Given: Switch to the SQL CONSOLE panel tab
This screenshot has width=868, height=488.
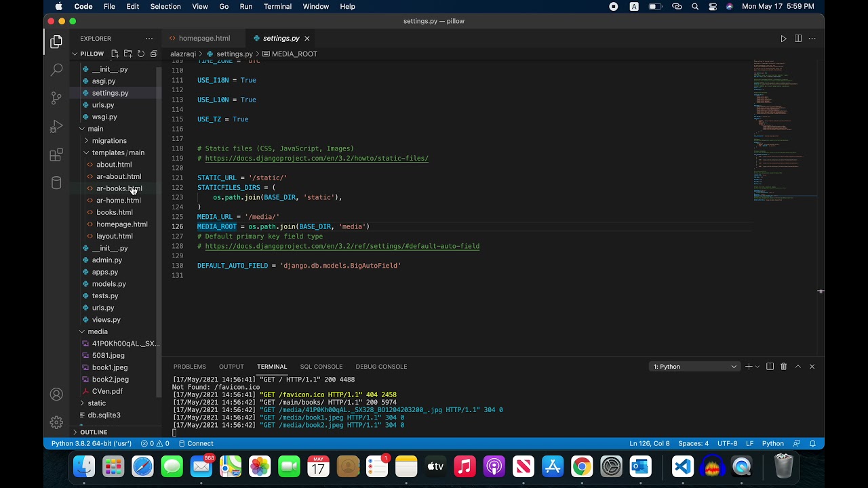Looking at the screenshot, I should (321, 367).
